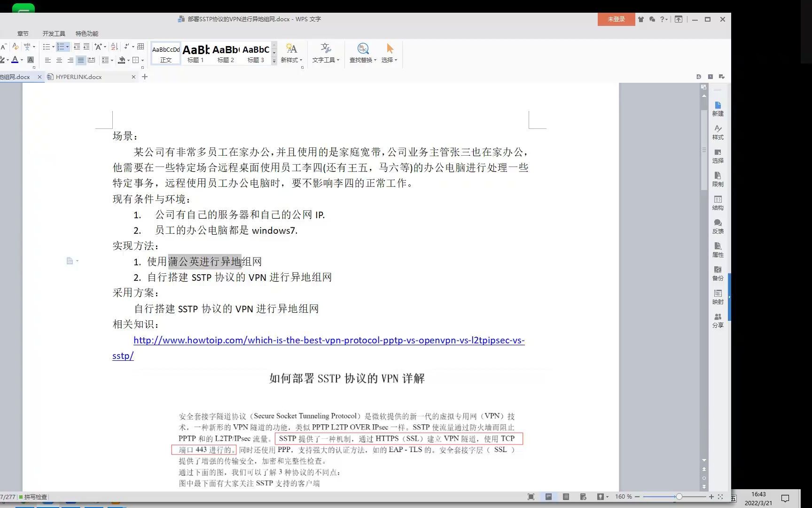Open the 文字工具 text tools menu
The image size is (812, 508).
point(326,53)
